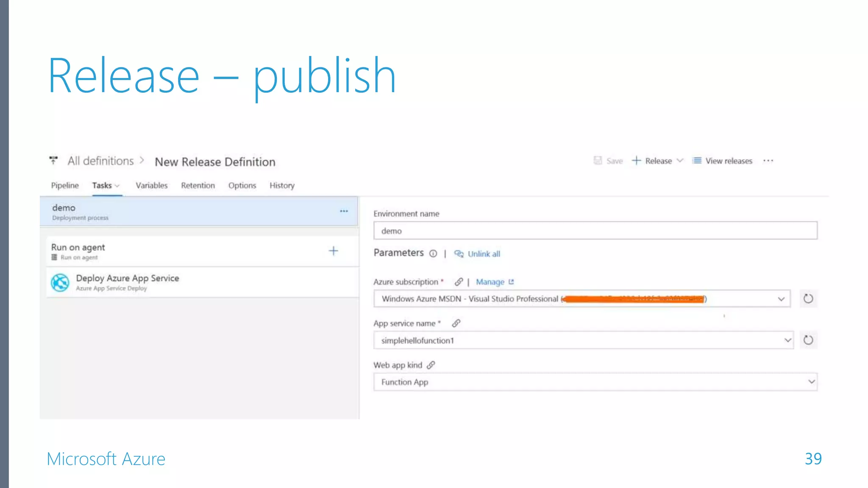
Task: Click the small agent icon under Run on agent
Action: [54, 257]
